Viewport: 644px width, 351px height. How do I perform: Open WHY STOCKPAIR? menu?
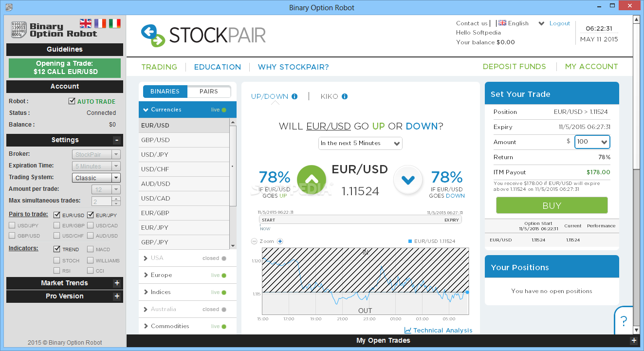[x=294, y=67]
